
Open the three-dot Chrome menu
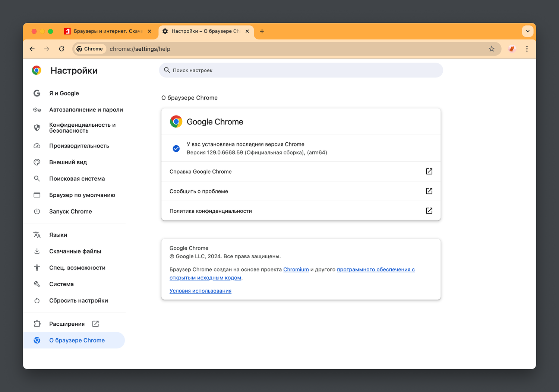[527, 49]
